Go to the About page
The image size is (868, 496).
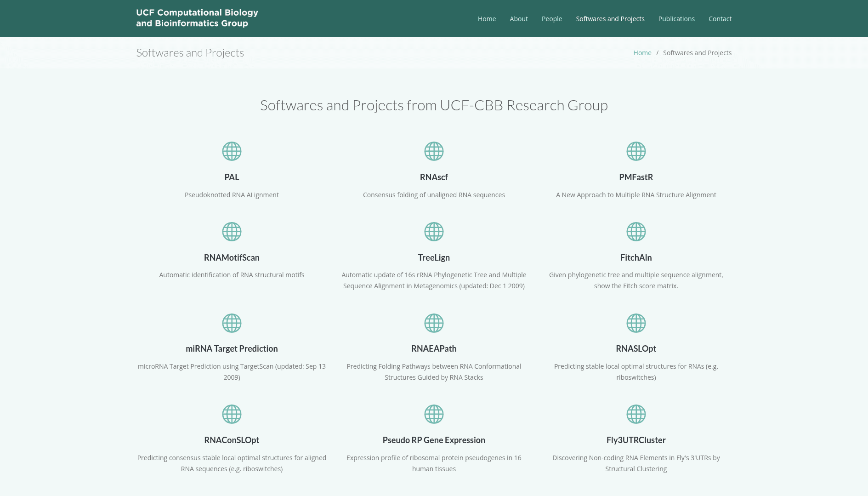click(x=518, y=19)
